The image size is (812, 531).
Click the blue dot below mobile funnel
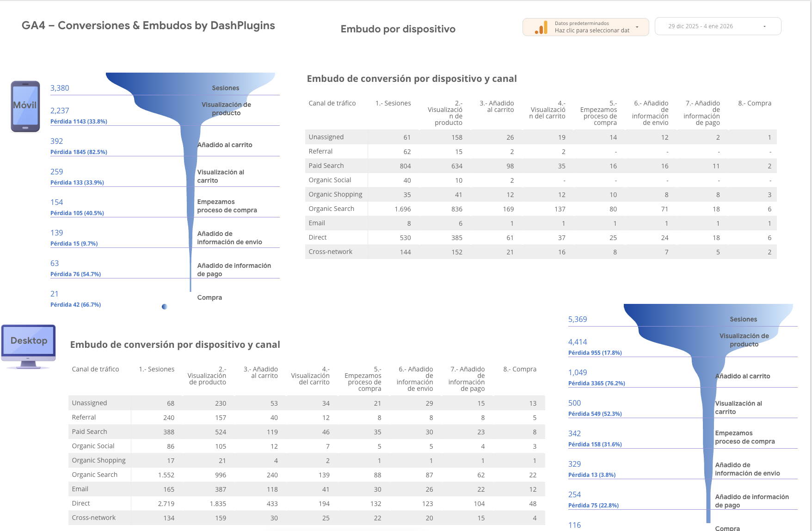tap(164, 307)
